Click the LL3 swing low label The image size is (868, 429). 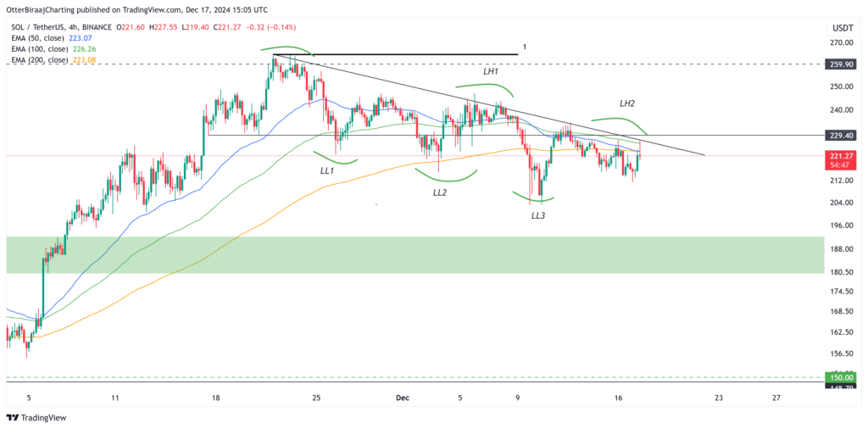click(x=538, y=216)
